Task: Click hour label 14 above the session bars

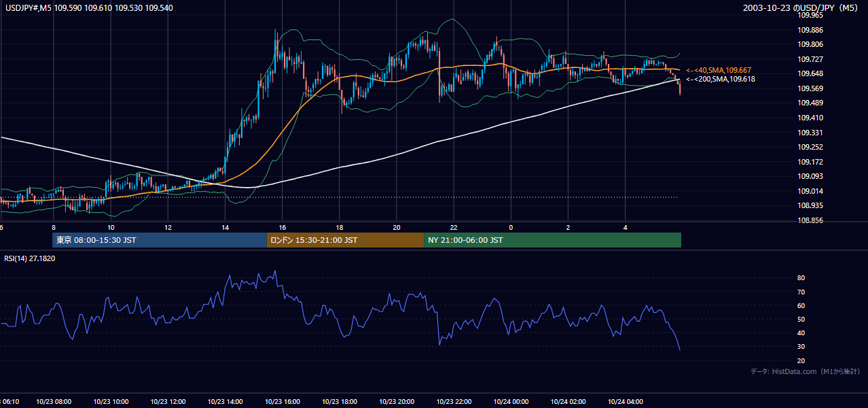Action: coord(225,228)
